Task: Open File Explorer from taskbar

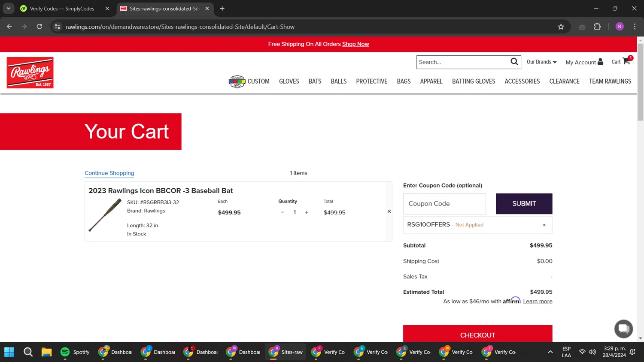Action: (x=46, y=352)
